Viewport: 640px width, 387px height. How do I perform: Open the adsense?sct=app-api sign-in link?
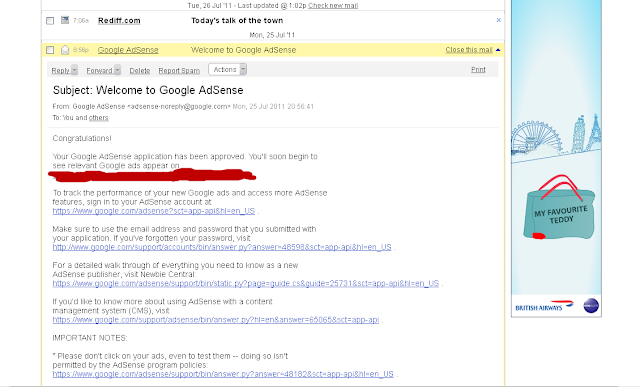click(153, 211)
